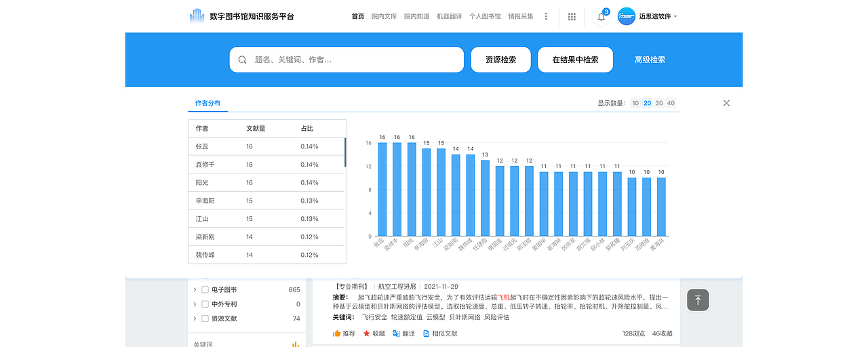Click the 资源检索 button
The height and width of the screenshot is (347, 868).
tap(500, 60)
